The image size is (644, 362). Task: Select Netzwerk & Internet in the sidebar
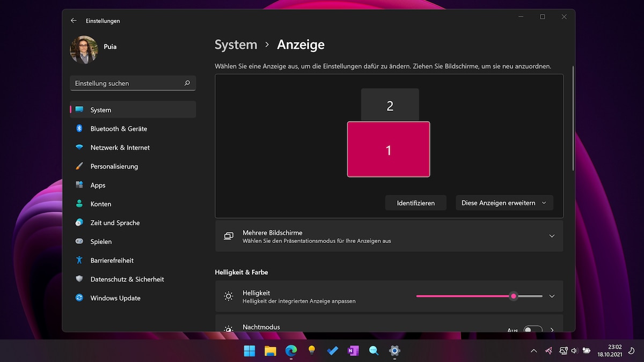120,147
